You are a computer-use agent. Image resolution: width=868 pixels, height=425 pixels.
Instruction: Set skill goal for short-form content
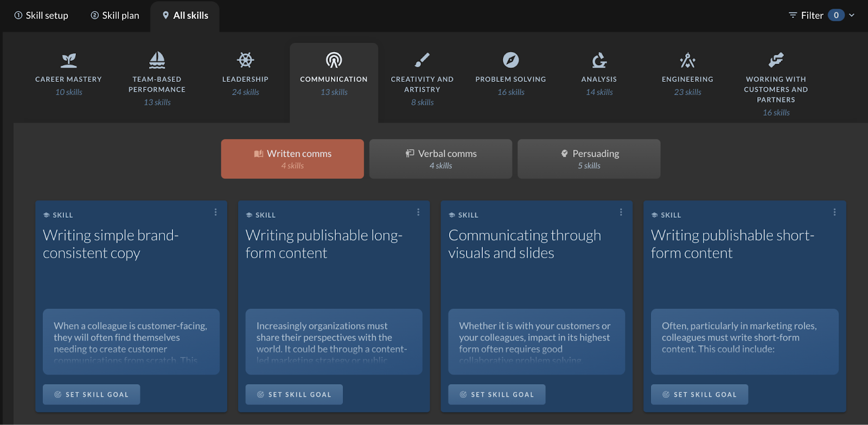pos(699,395)
